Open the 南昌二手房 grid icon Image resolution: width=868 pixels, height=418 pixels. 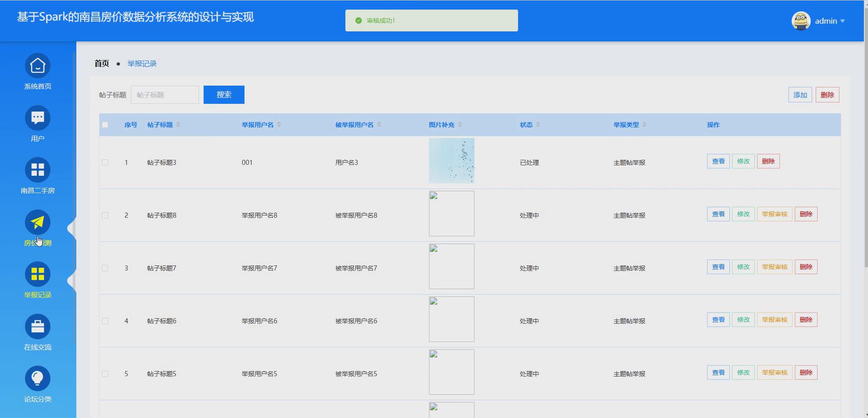tap(38, 170)
